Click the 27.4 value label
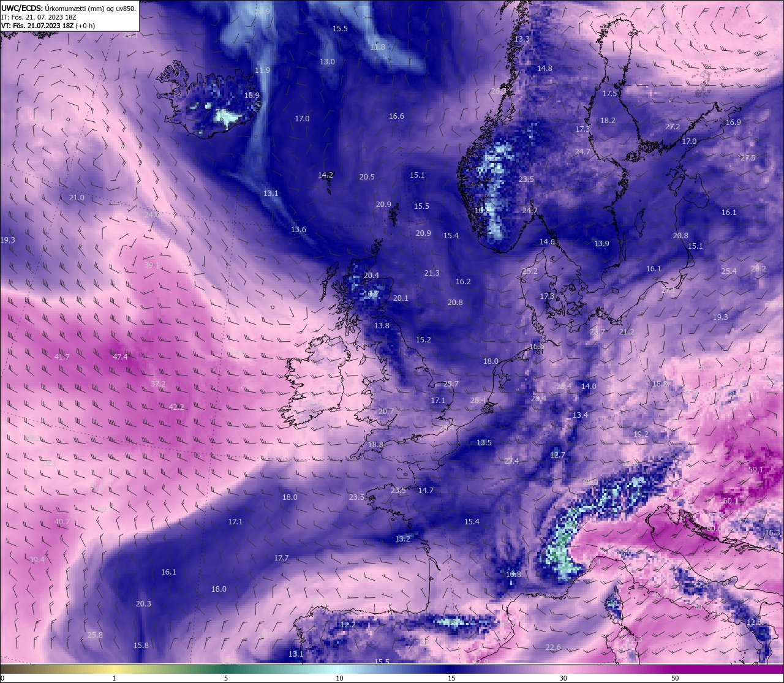This screenshot has width=784, height=683. 511,461
